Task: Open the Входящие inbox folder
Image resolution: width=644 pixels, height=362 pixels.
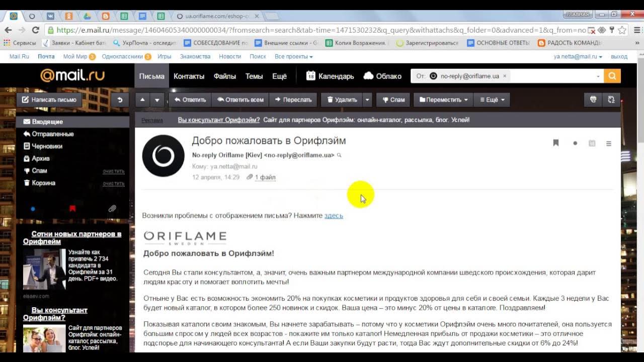Action: click(72, 122)
